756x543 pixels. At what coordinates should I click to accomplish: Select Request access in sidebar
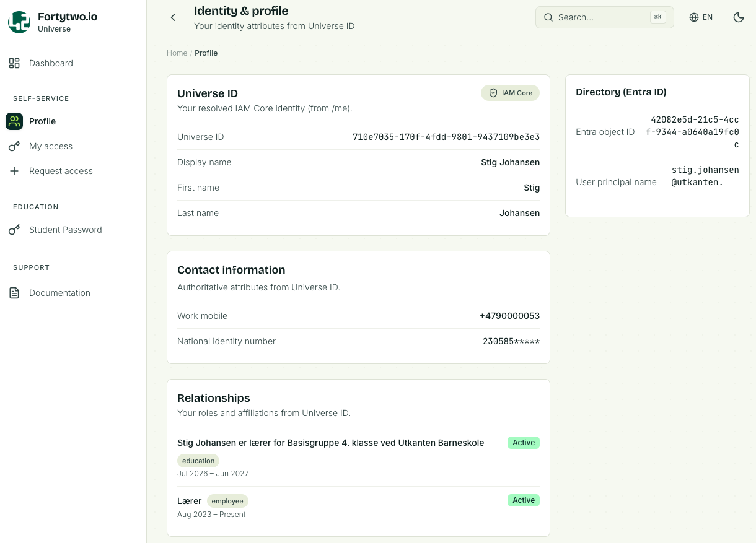[x=73, y=171]
